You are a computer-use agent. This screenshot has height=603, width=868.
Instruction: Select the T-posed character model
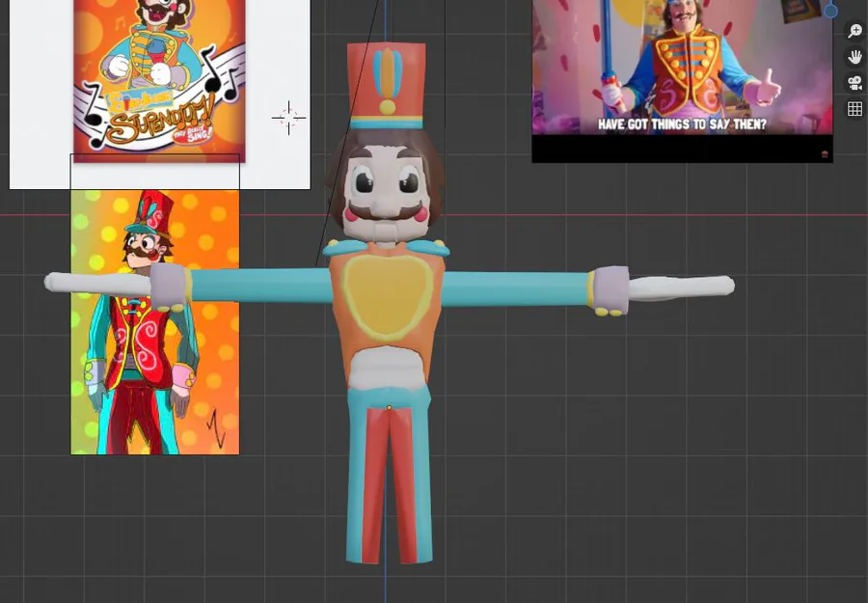click(389, 304)
